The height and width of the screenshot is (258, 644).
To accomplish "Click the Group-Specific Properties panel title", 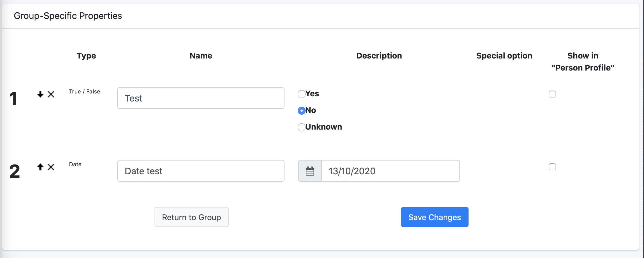I will click(68, 16).
